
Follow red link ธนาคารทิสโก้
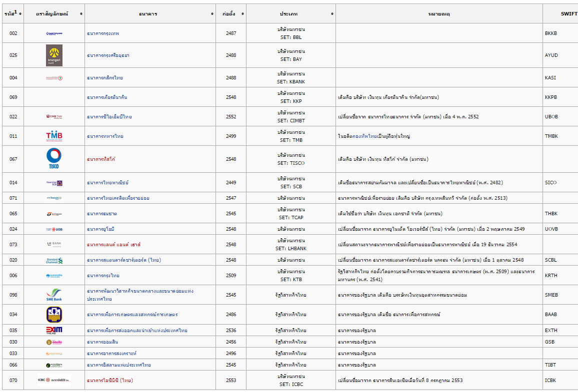pos(101,159)
